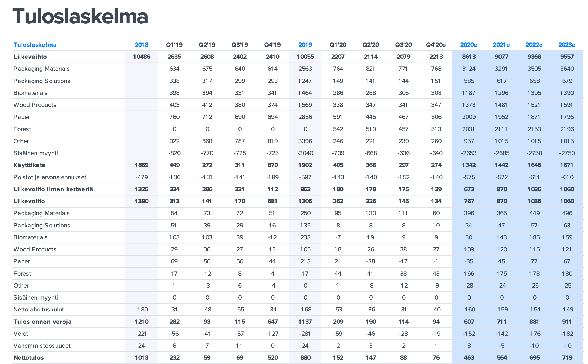Select the blue Tuloslaskelma table header
Image resolution: width=588 pixels, height=364 pixels.
(x=35, y=45)
